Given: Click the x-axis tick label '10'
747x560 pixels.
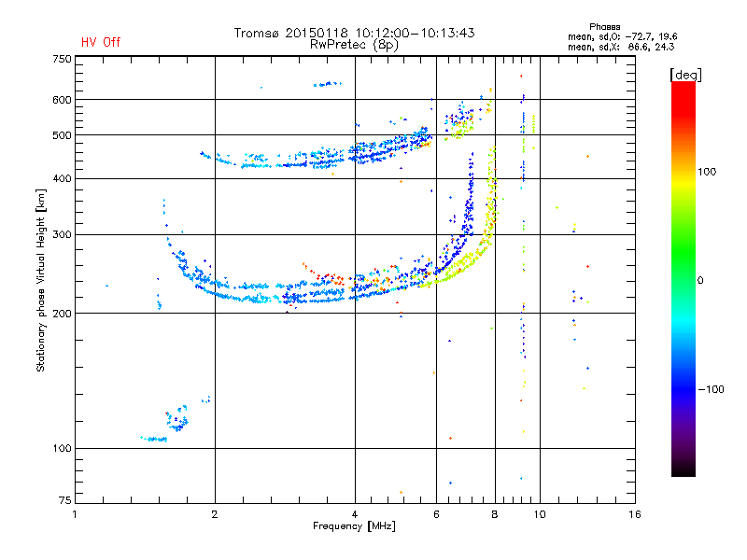Looking at the screenshot, I should tap(540, 514).
